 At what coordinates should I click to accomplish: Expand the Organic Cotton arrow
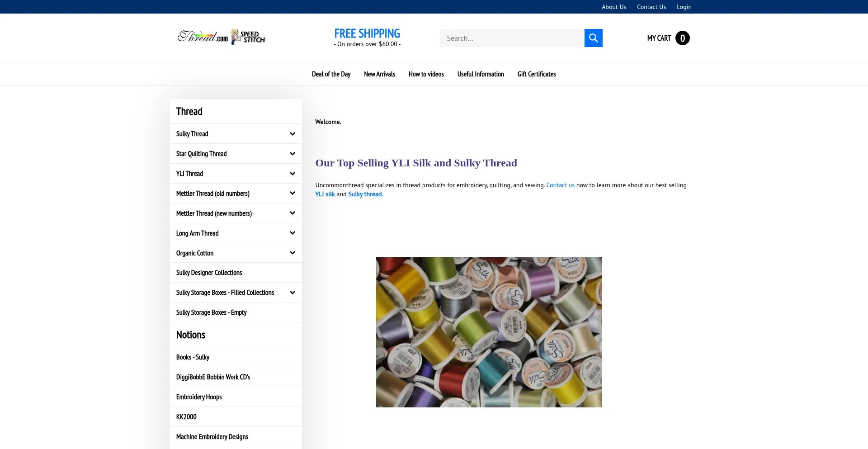point(292,253)
